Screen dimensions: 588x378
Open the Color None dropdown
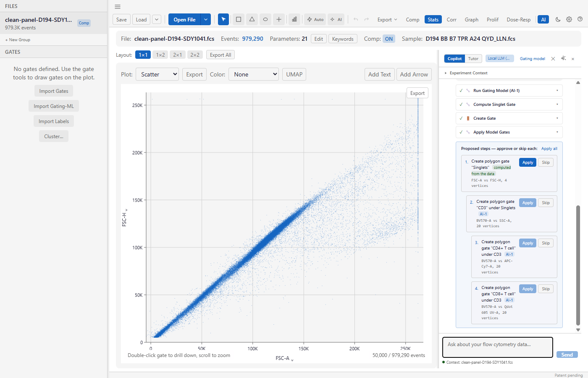coord(254,74)
